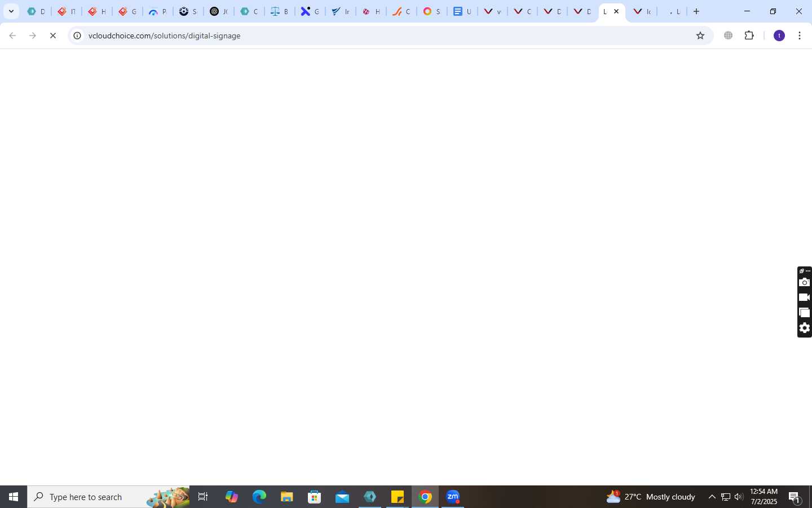Switch to the blue document U tab

(462, 11)
